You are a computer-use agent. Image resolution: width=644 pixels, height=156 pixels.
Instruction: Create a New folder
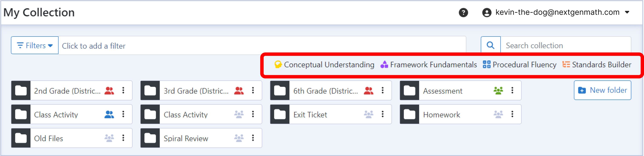(x=602, y=90)
